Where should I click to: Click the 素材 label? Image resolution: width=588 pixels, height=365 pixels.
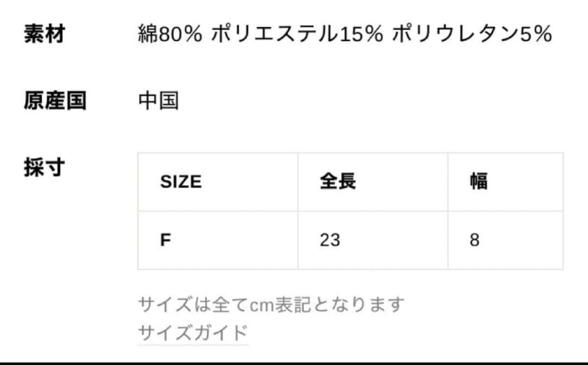(x=45, y=35)
